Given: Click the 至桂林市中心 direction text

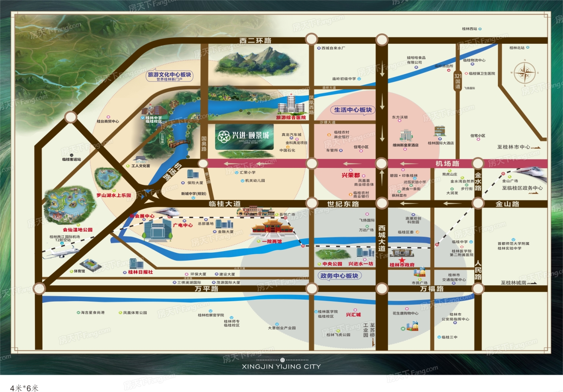Looking at the screenshot, I should click(x=514, y=147).
